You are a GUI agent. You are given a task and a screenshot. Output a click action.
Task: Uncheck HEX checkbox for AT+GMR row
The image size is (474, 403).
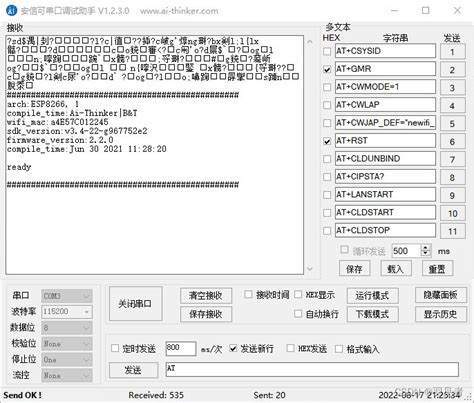click(327, 69)
